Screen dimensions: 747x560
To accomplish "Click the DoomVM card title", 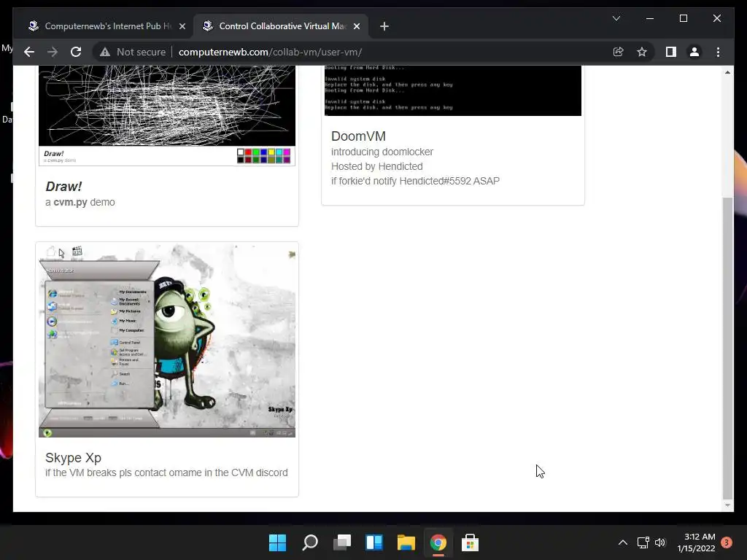I will pyautogui.click(x=358, y=136).
